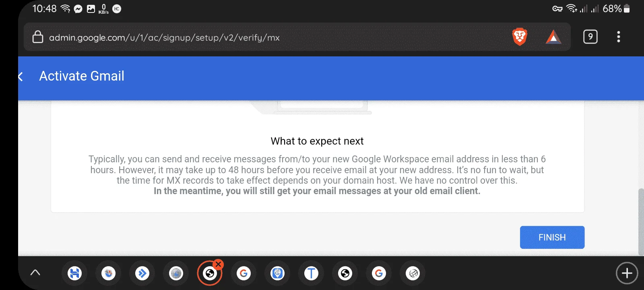Tap the gallery image notification icon
The image size is (644, 290).
91,9
